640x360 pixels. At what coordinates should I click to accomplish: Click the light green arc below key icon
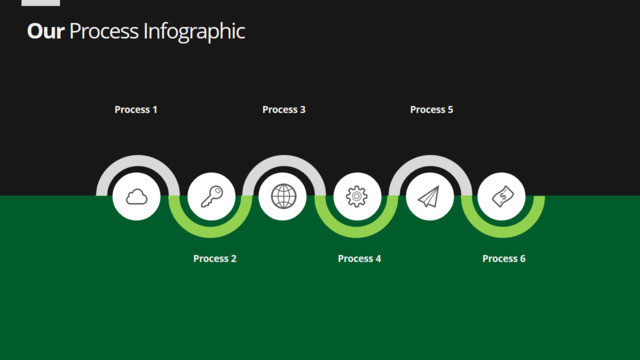point(211,231)
